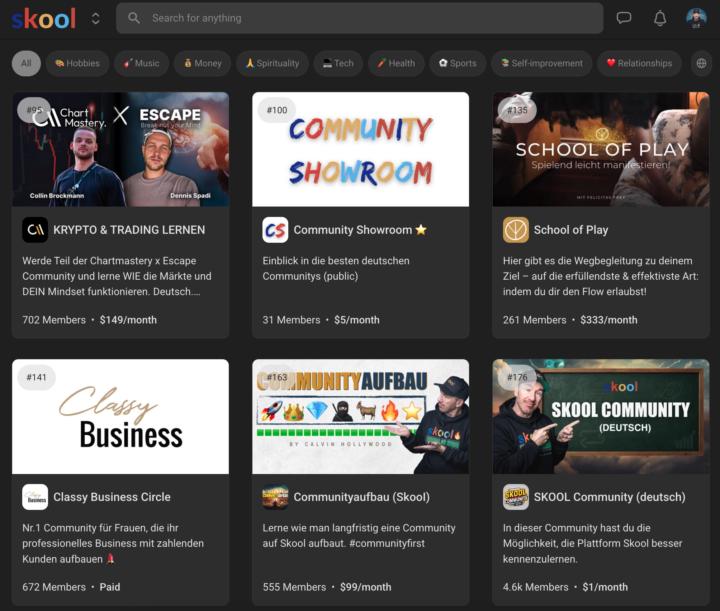Image resolution: width=720 pixels, height=611 pixels.
Task: Filter by Money category
Action: (202, 63)
